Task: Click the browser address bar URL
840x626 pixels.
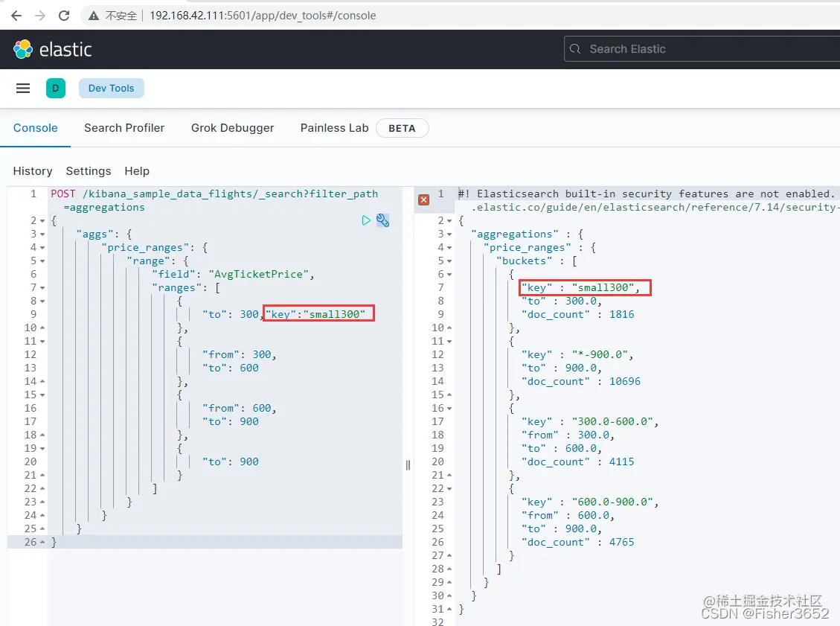Action: pyautogui.click(x=263, y=16)
